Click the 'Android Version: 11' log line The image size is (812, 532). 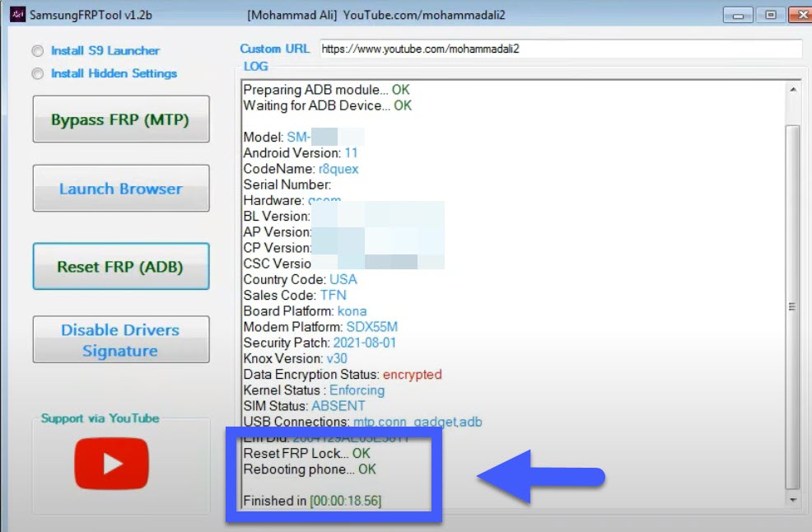coord(301,153)
